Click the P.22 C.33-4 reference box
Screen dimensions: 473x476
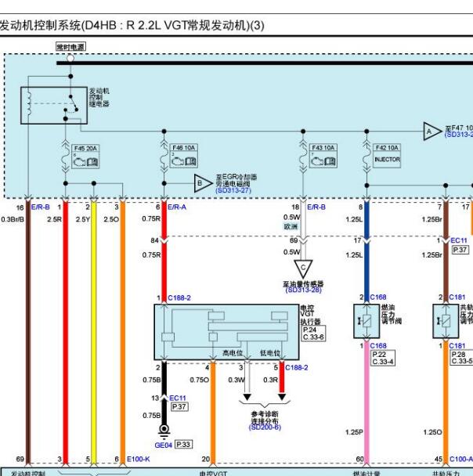(383, 358)
